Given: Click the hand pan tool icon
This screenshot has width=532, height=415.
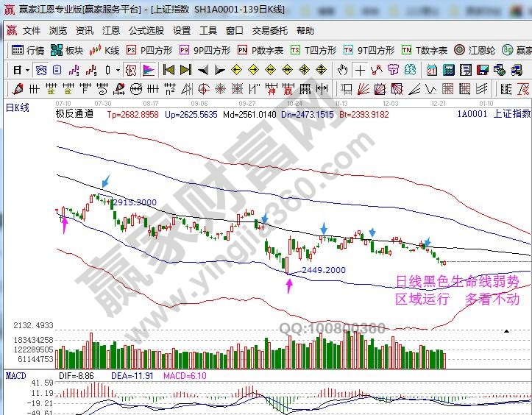Looking at the screenshot, I should tap(342, 71).
